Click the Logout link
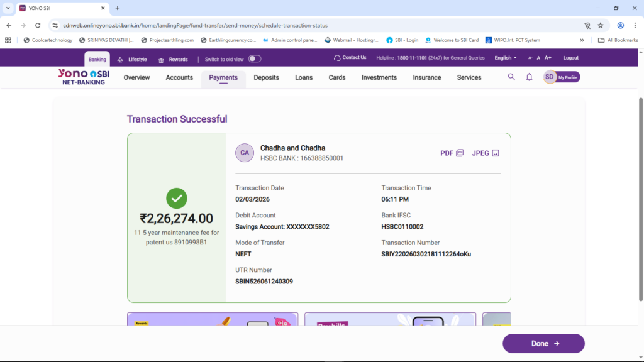 [x=570, y=58]
